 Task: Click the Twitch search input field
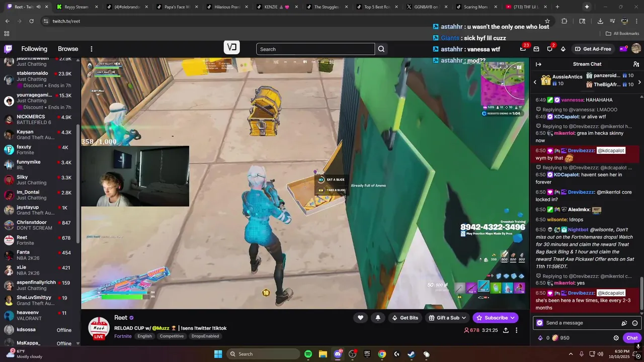tap(315, 49)
